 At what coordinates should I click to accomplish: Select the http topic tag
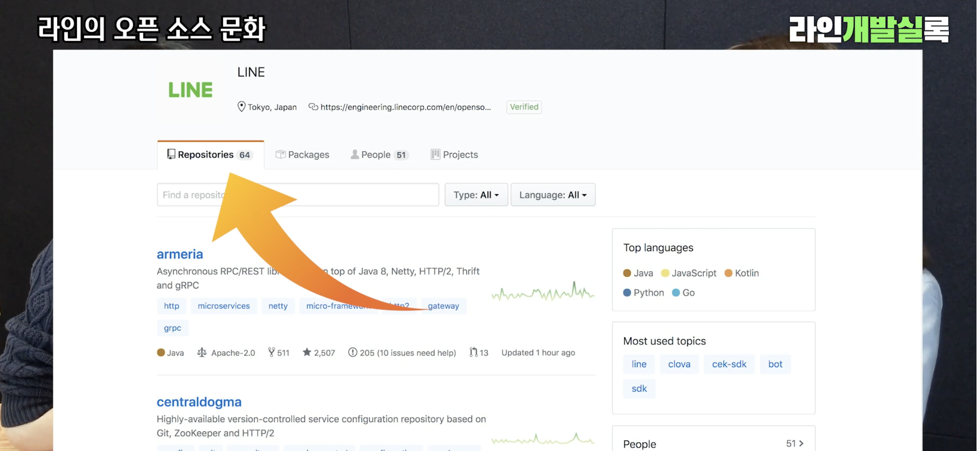[x=171, y=306]
